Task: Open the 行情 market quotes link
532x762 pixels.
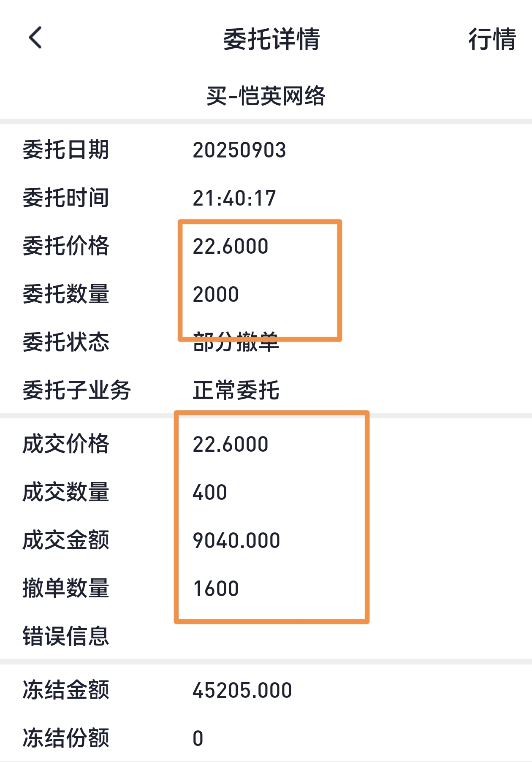Action: [492, 39]
